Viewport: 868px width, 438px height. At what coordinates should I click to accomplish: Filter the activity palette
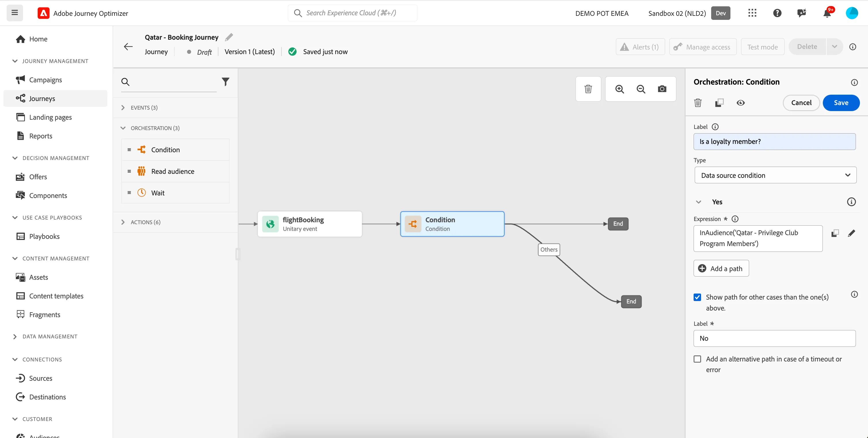point(225,81)
